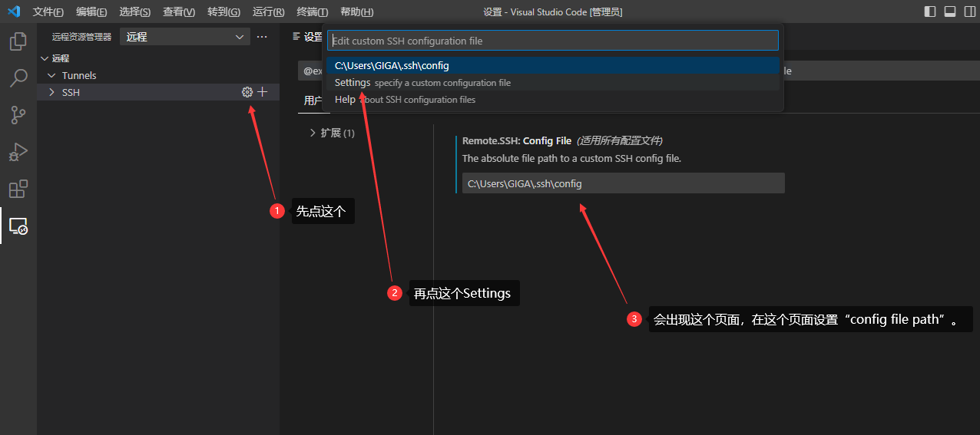Click the Remote.SSH: Config File setting title
980x435 pixels.
(x=517, y=141)
